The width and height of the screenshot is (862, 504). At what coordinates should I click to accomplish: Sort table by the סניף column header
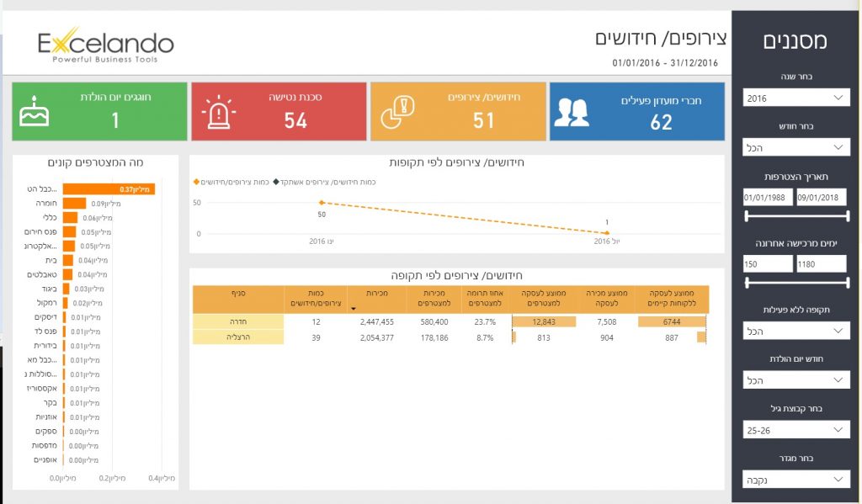point(238,293)
